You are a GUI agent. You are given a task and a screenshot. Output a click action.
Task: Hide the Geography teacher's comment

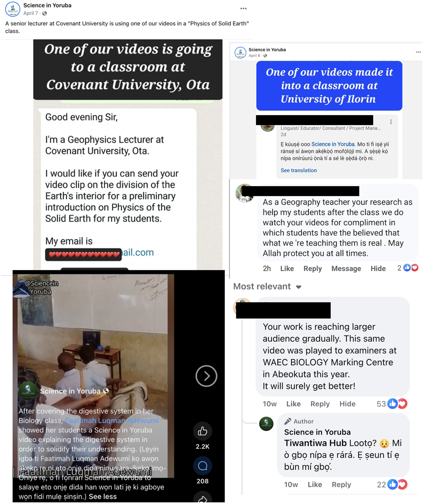378,268
